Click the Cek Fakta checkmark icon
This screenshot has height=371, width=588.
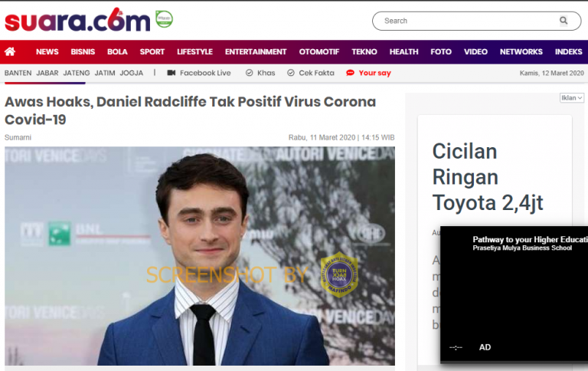291,73
